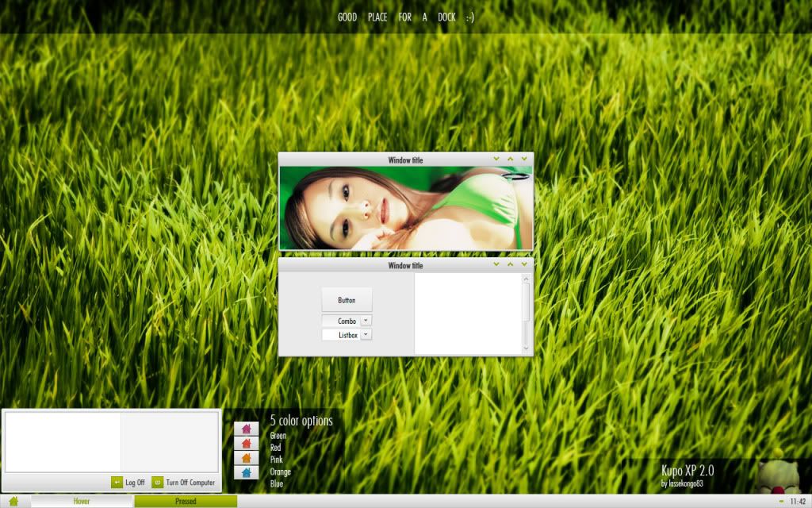Screen dimensions: 812x508
Task: Open the green home Start button
Action: (x=13, y=501)
